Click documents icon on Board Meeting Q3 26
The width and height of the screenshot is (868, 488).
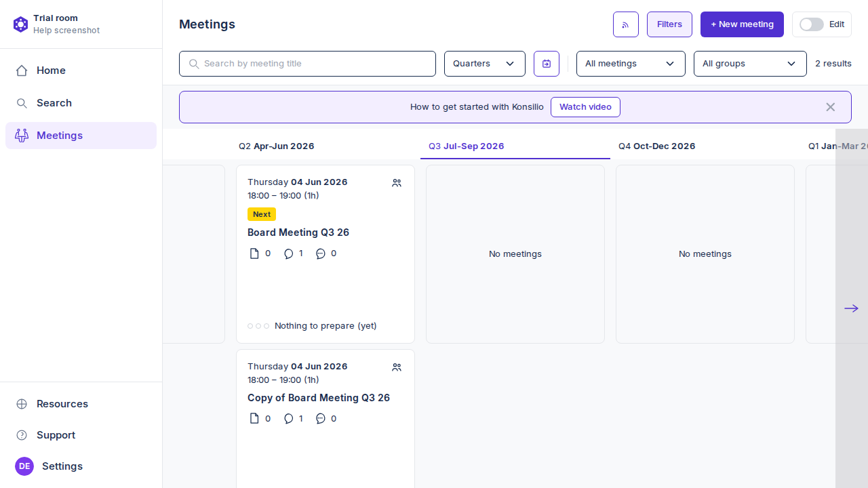[x=254, y=253]
